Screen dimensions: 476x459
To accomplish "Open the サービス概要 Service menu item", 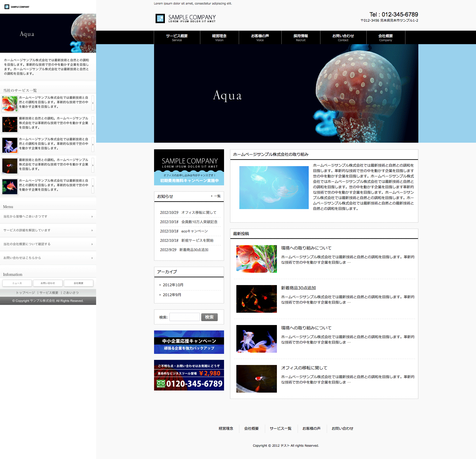I will (177, 38).
